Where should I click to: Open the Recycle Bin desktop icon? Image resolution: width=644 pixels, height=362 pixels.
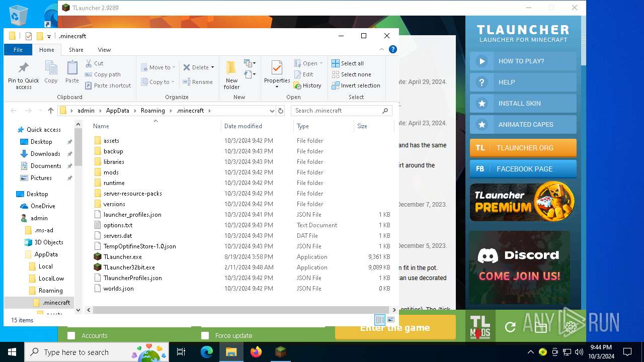(19, 16)
